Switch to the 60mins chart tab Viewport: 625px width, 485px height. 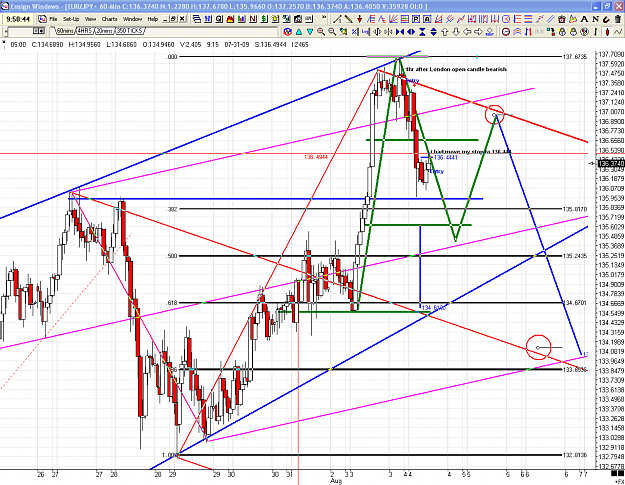click(x=65, y=31)
